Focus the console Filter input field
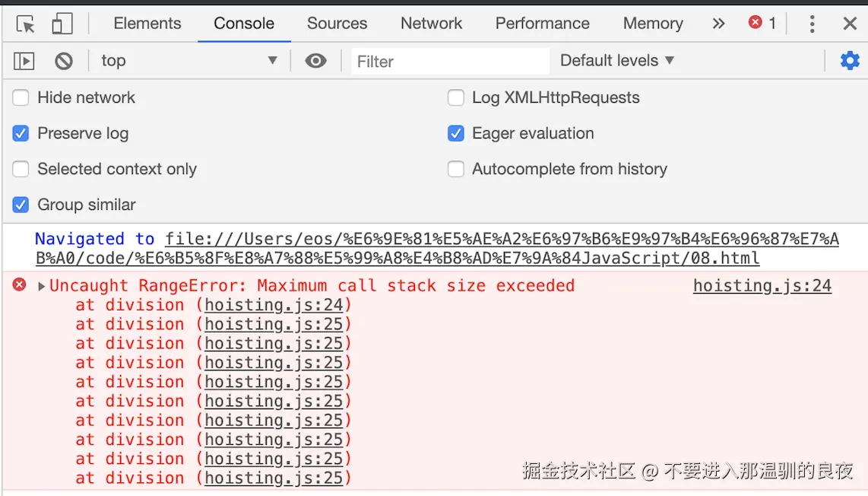The width and height of the screenshot is (868, 496). click(x=450, y=61)
